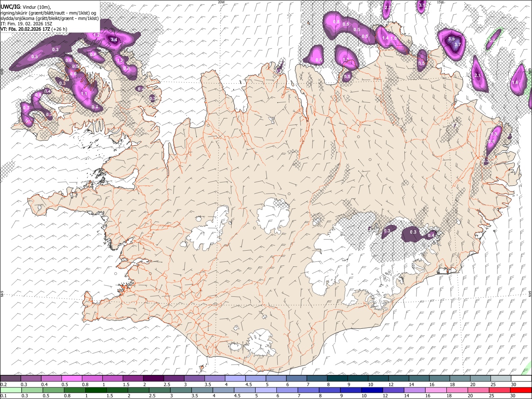The height and width of the screenshot is (399, 532).
Task: Select the pale green 0.1 swatch on lower scale
Action: (11, 390)
